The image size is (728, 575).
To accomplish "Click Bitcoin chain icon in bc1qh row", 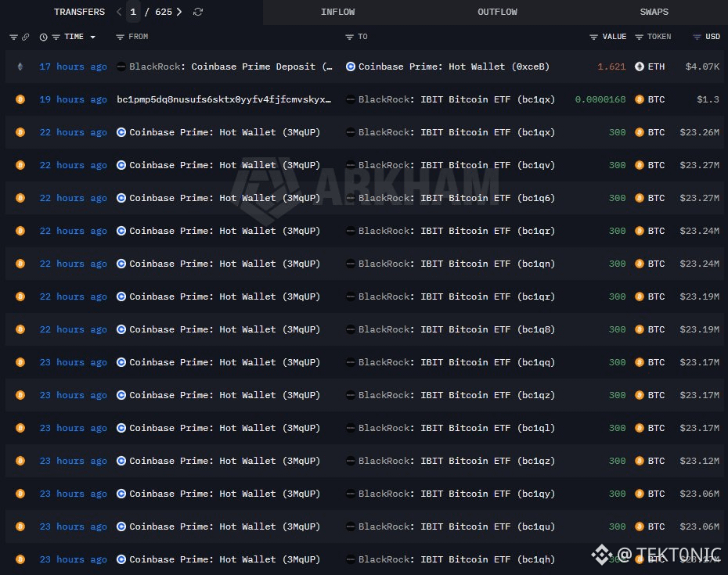I will [20, 559].
